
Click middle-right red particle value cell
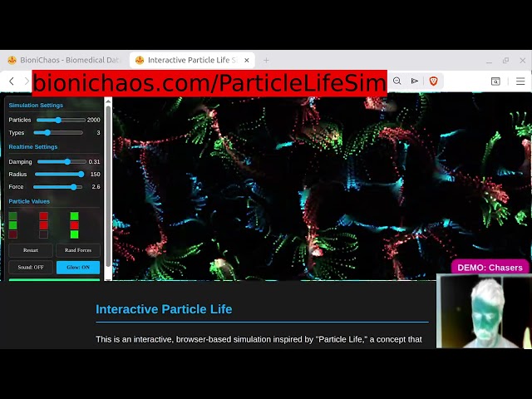(74, 225)
